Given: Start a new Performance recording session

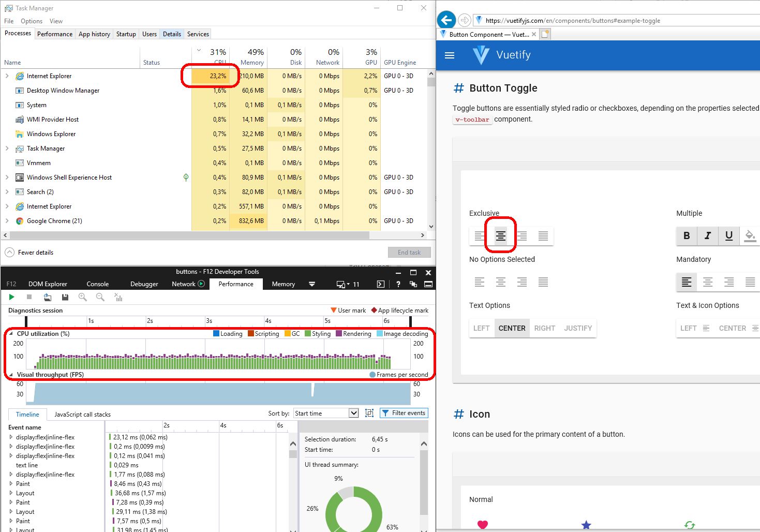Looking at the screenshot, I should tap(11, 297).
